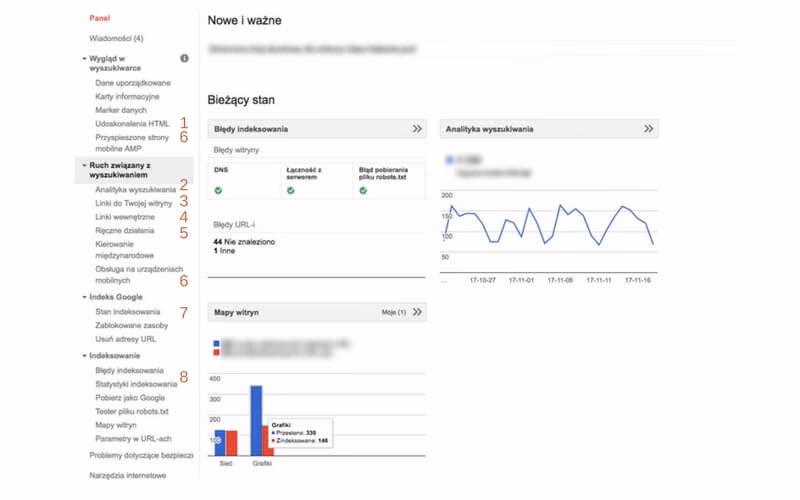Select Linki do Twojej witryny
800x500 pixels.
click(x=134, y=204)
